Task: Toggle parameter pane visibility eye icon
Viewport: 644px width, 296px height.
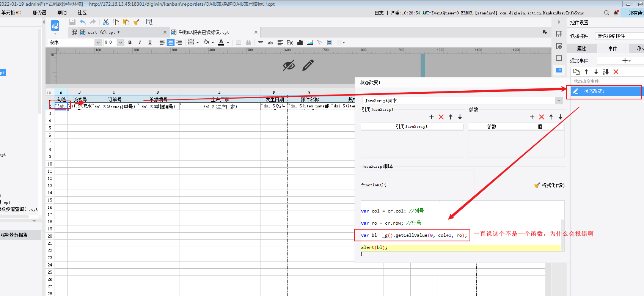Action: pyautogui.click(x=289, y=65)
